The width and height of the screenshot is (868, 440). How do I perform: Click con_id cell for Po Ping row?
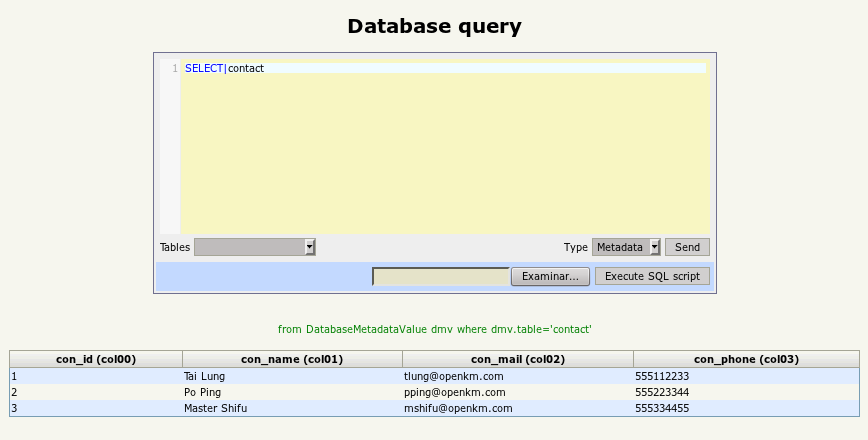[96, 392]
